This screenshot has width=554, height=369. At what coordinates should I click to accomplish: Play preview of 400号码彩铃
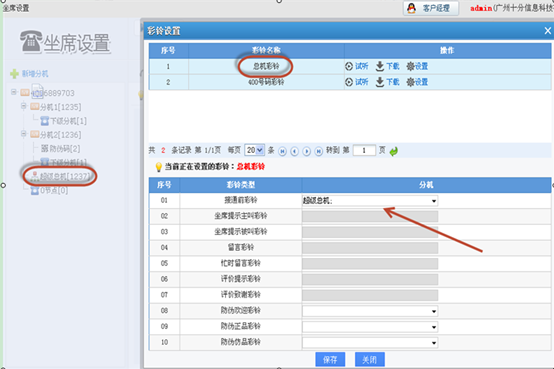tap(356, 82)
